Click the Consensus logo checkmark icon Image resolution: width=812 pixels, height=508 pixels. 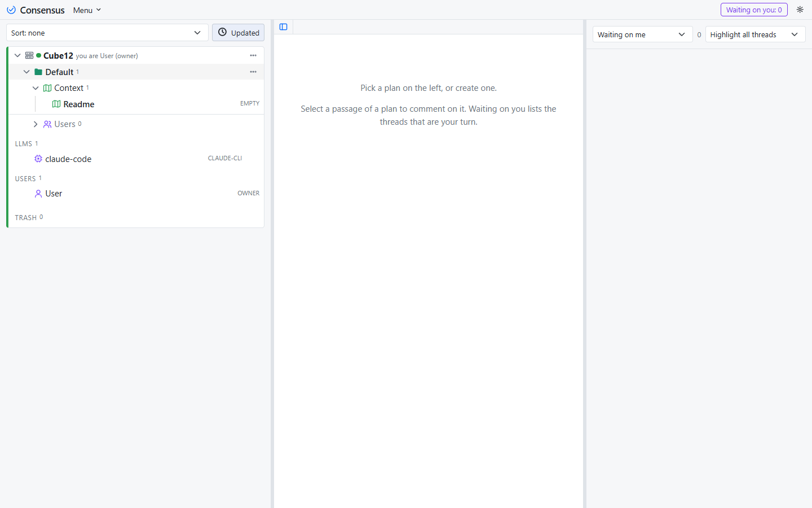click(11, 10)
